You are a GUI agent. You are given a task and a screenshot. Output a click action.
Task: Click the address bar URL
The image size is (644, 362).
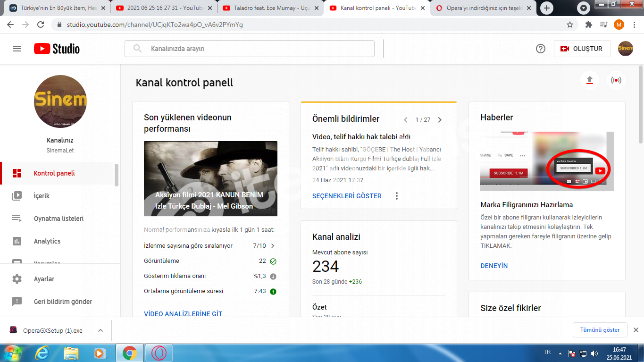point(155,25)
